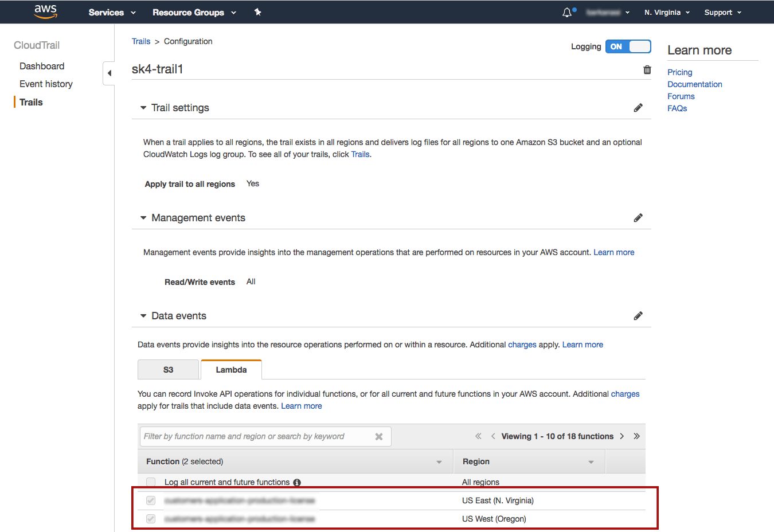Check Log all current and future functions
This screenshot has width=774, height=532.
point(151,482)
